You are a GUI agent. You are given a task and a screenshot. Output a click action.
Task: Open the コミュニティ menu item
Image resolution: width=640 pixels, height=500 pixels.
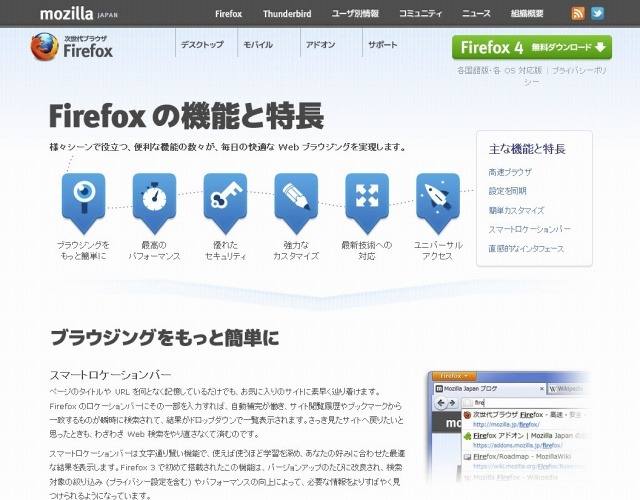(x=420, y=13)
